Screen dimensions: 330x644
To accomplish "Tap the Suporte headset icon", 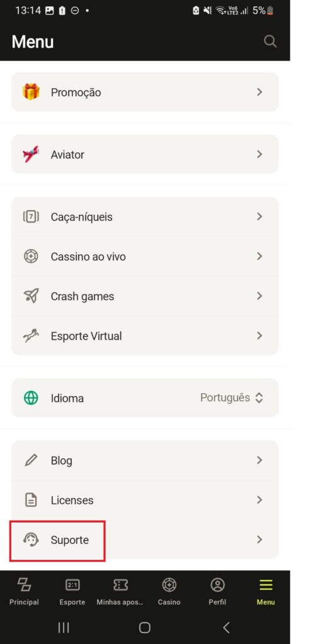I will coord(31,539).
